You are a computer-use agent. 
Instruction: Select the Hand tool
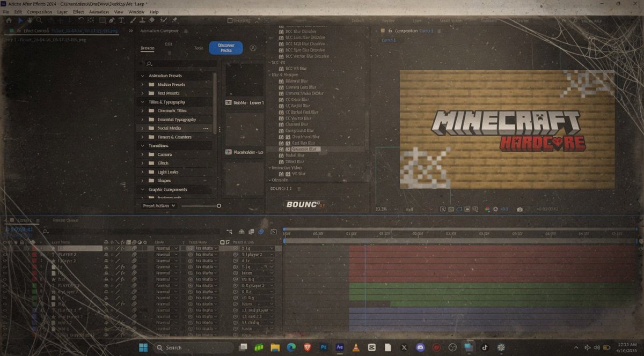pyautogui.click(x=30, y=20)
